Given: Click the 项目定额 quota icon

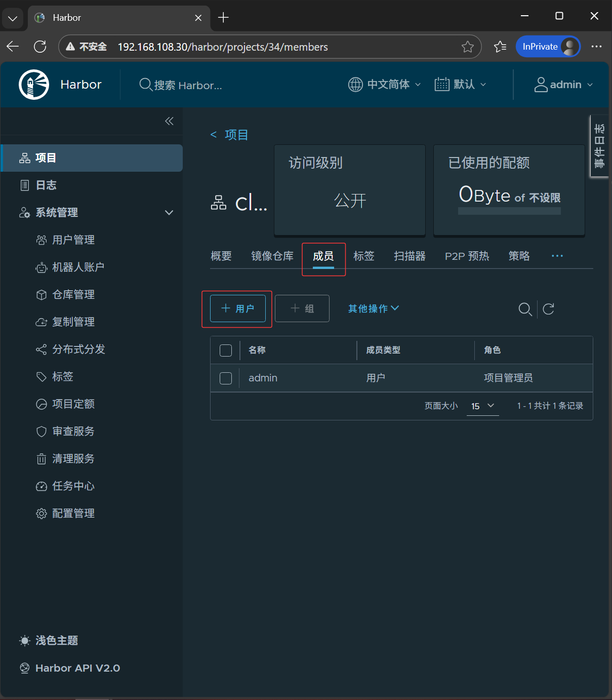Looking at the screenshot, I should 42,404.
